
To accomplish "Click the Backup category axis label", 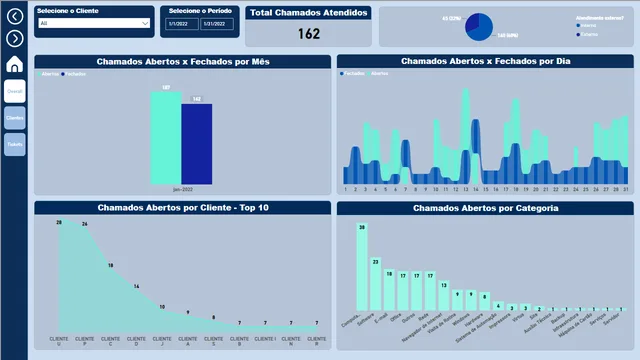I will [x=558, y=318].
